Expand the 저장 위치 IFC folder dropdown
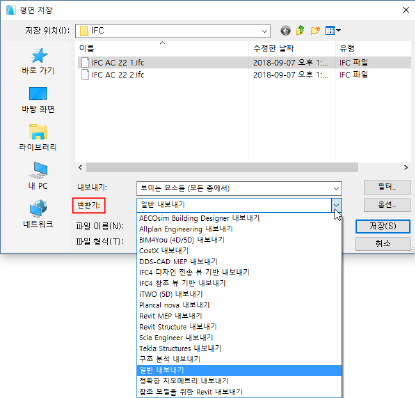 coord(264,31)
